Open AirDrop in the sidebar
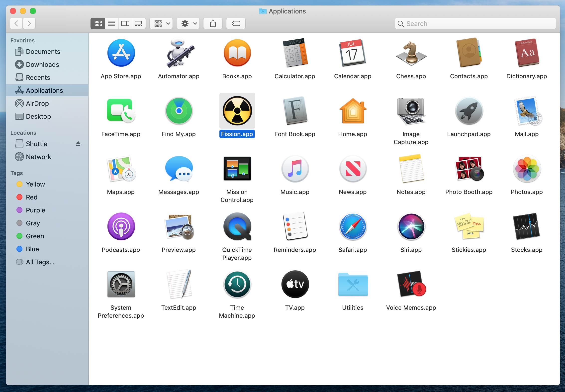The height and width of the screenshot is (392, 565). click(x=47, y=103)
